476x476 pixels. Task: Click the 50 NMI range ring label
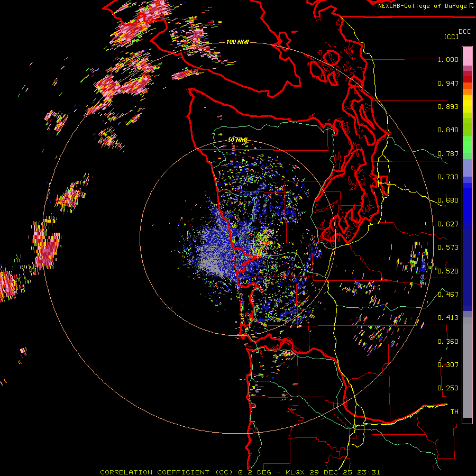[237, 140]
